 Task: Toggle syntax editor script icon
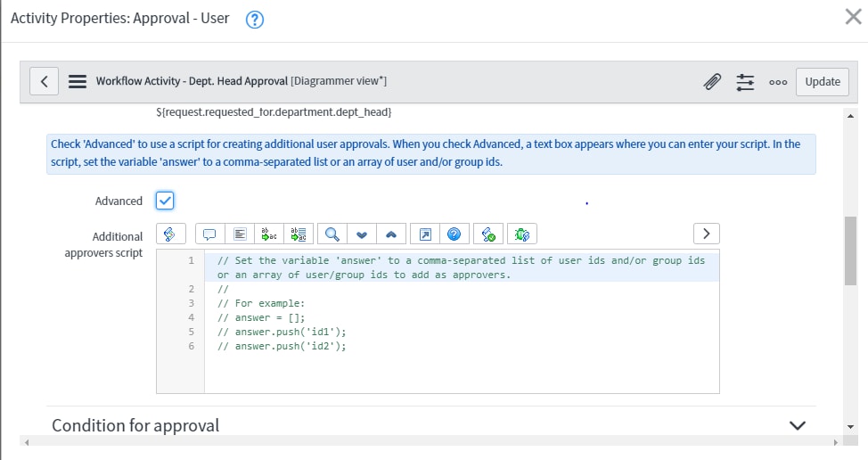[x=170, y=234]
